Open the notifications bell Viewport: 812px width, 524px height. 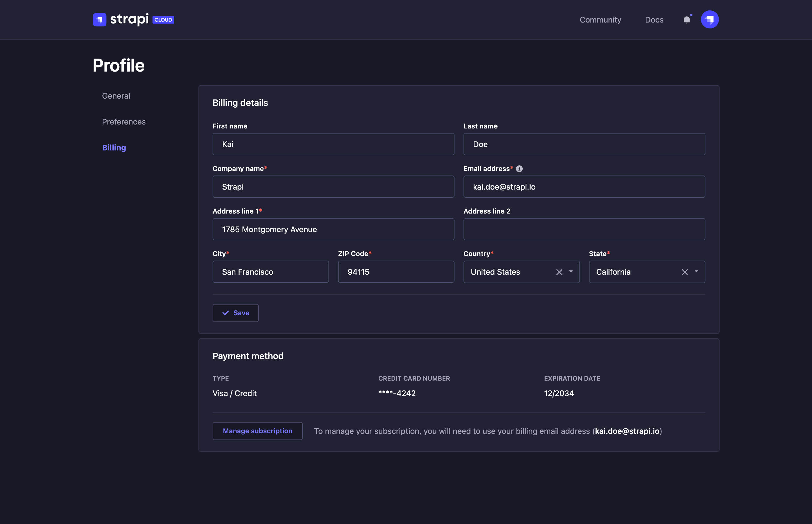(x=687, y=20)
